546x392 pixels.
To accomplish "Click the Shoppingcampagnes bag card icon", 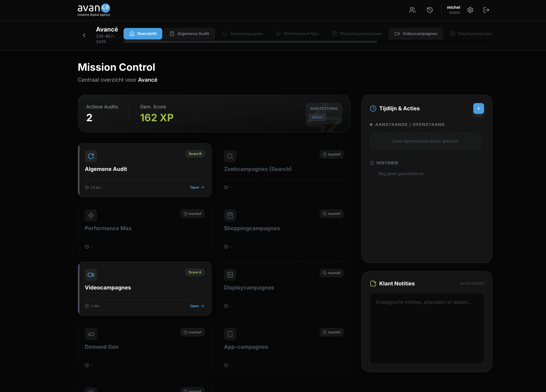I will tap(230, 216).
